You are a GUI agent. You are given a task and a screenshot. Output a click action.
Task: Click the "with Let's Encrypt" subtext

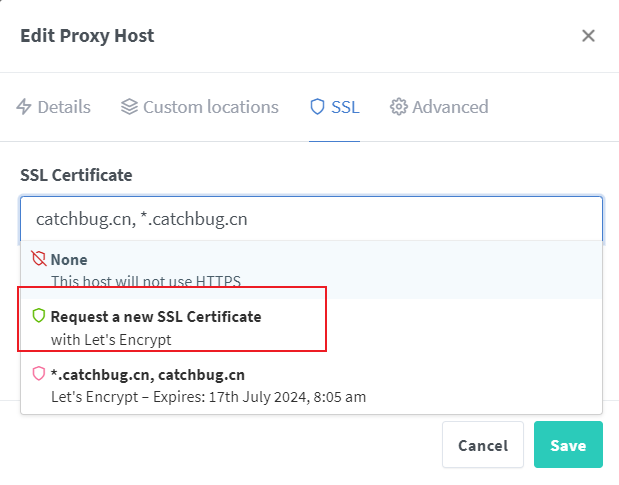click(111, 339)
